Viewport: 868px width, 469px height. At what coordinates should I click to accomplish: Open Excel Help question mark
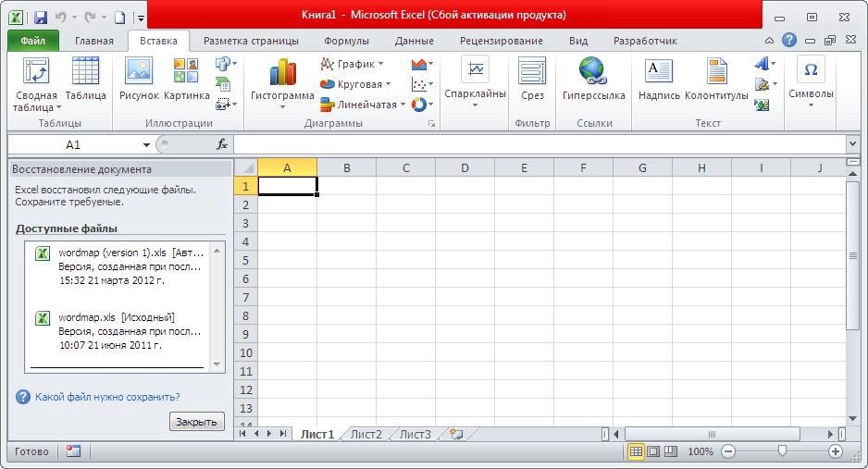pos(789,40)
